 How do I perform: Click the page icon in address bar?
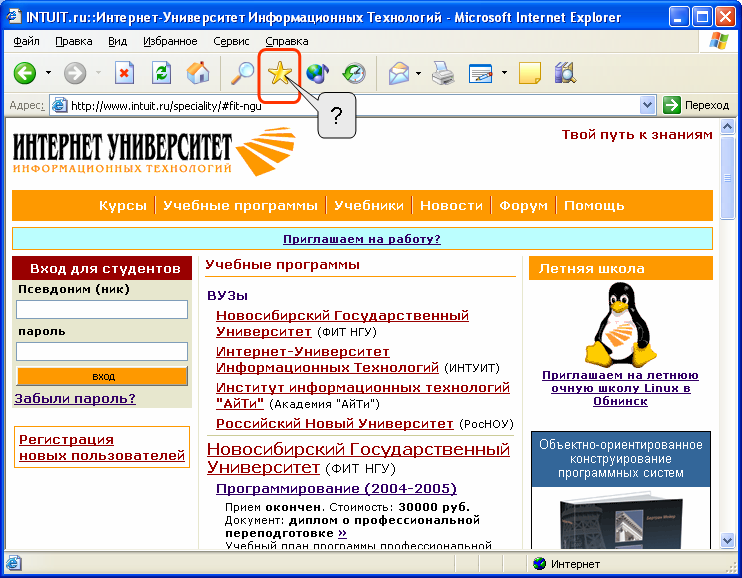59,105
